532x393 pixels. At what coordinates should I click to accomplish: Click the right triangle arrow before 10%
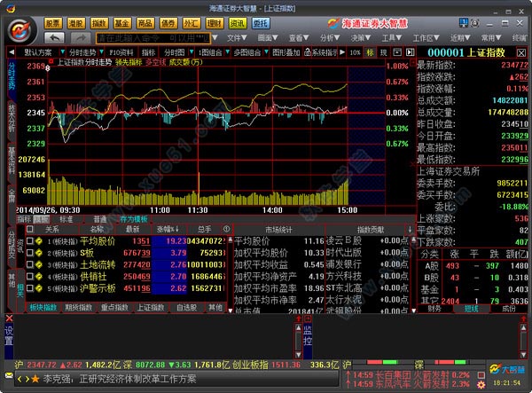coord(342,52)
